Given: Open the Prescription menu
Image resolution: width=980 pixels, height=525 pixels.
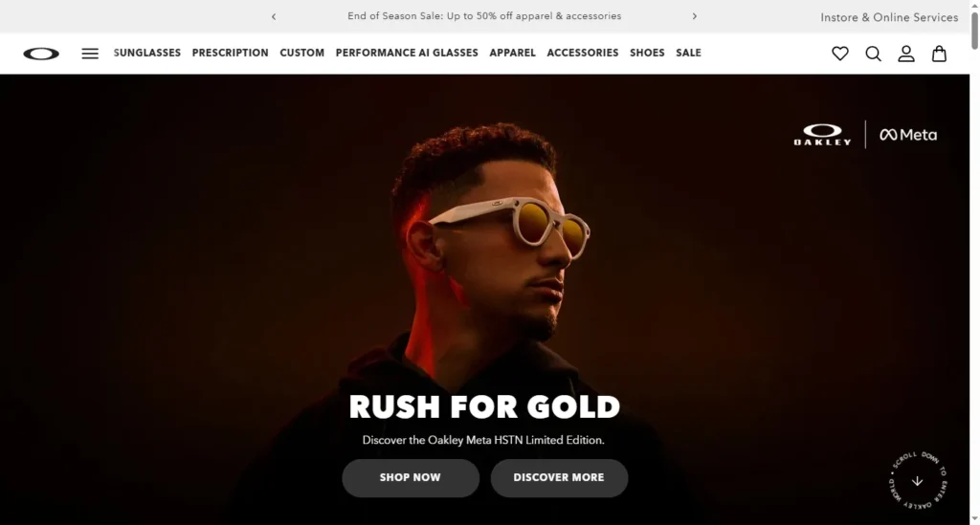Looking at the screenshot, I should tap(230, 53).
